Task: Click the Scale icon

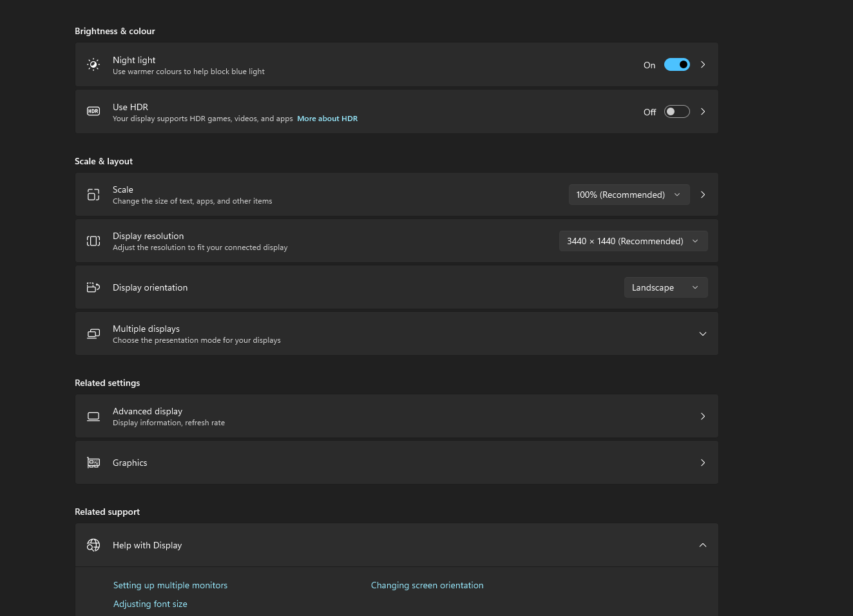Action: (93, 195)
